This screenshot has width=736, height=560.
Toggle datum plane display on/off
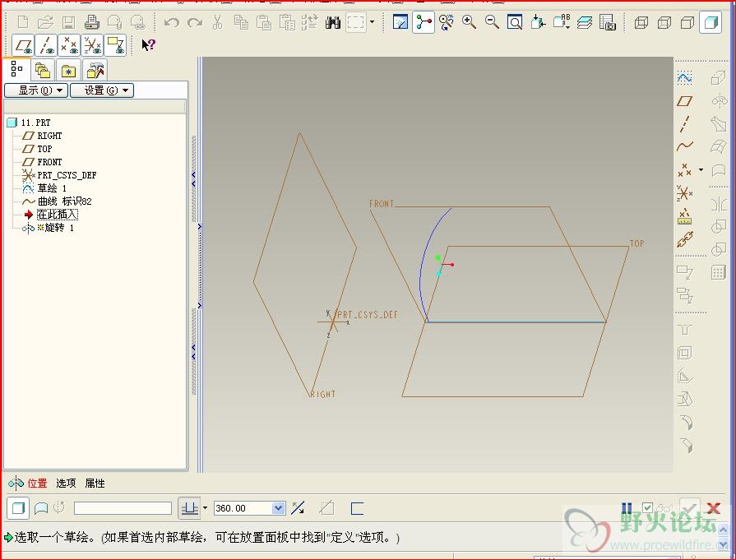tap(24, 45)
